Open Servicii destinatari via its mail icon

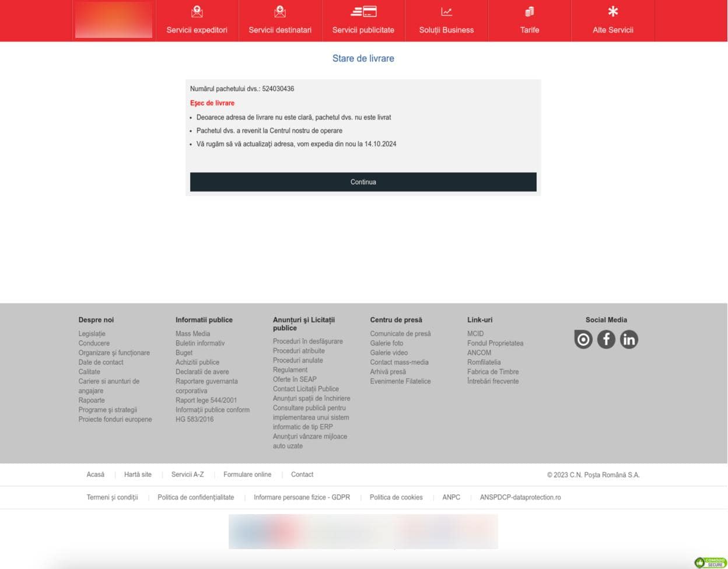pyautogui.click(x=280, y=11)
